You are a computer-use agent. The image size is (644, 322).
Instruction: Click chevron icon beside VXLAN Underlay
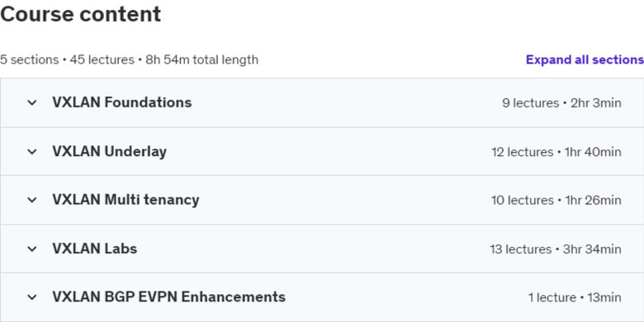32,152
